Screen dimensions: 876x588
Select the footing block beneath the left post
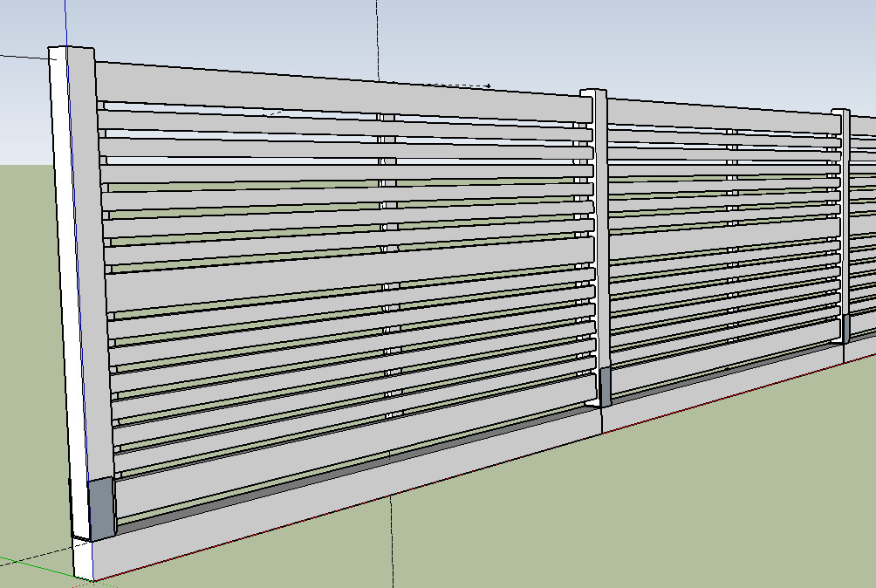tap(84, 558)
